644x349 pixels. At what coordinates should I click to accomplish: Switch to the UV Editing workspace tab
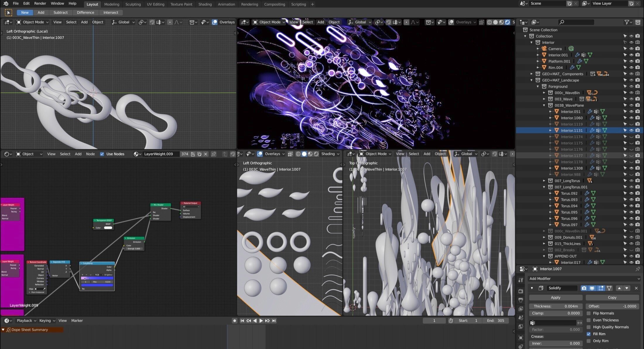155,4
